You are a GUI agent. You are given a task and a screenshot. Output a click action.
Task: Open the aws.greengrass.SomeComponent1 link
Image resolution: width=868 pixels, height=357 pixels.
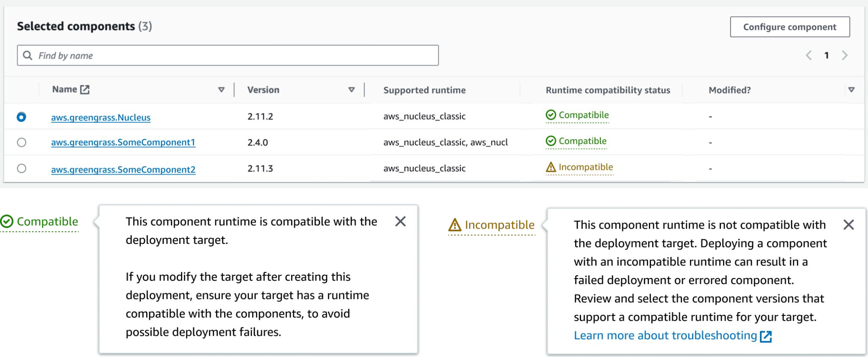pyautogui.click(x=123, y=142)
